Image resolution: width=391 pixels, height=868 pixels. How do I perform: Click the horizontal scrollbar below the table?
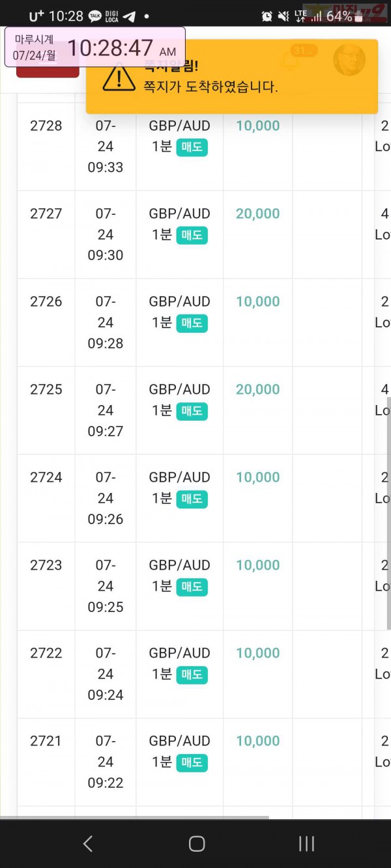(x=134, y=817)
